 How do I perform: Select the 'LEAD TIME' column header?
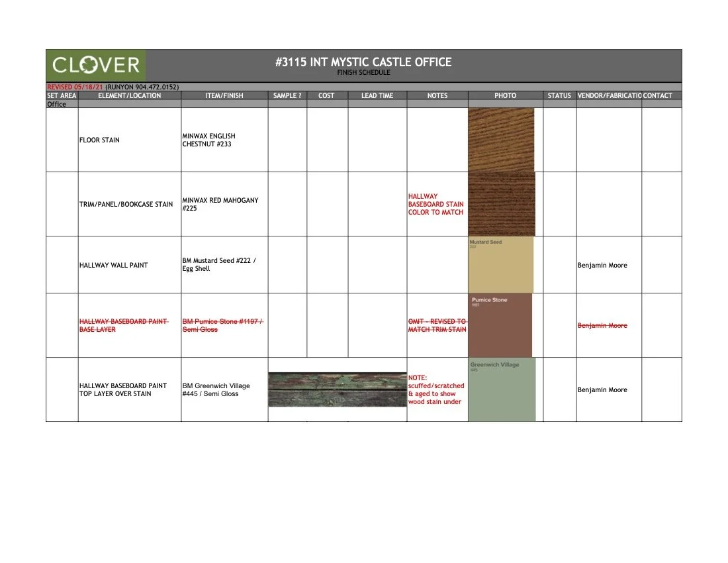click(x=377, y=95)
